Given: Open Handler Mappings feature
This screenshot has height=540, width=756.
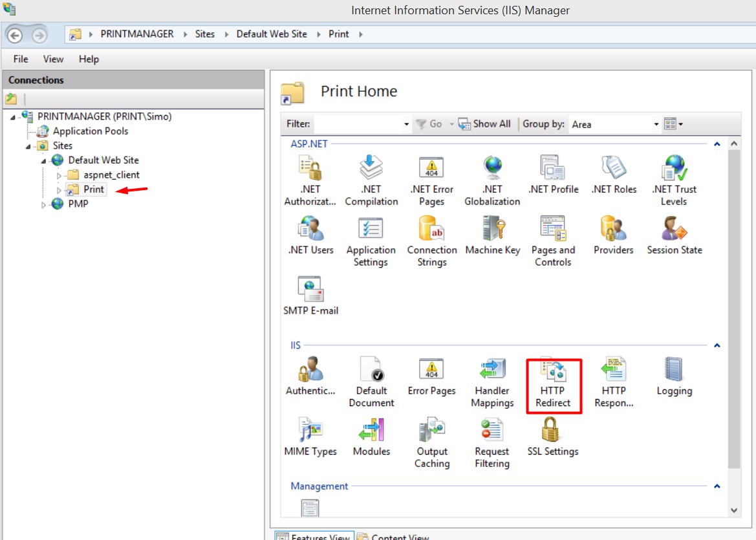Looking at the screenshot, I should pyautogui.click(x=492, y=382).
